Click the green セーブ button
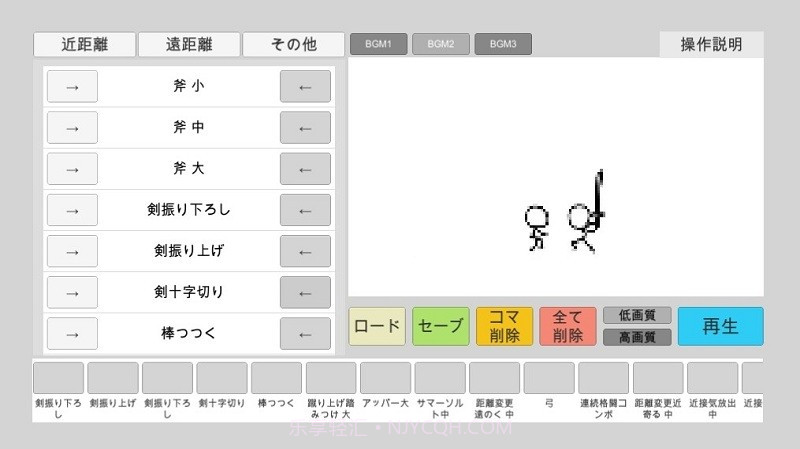Image resolution: width=800 pixels, height=449 pixels. click(x=440, y=326)
